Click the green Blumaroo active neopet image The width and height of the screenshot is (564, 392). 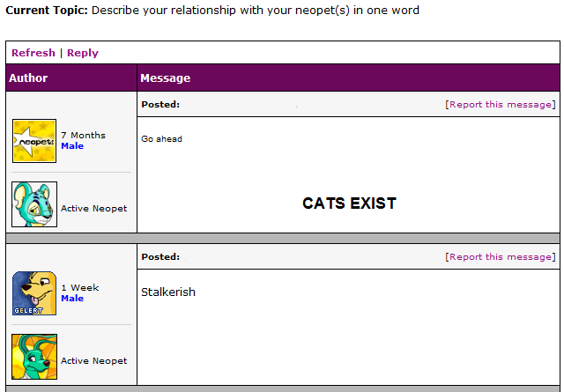click(x=34, y=356)
